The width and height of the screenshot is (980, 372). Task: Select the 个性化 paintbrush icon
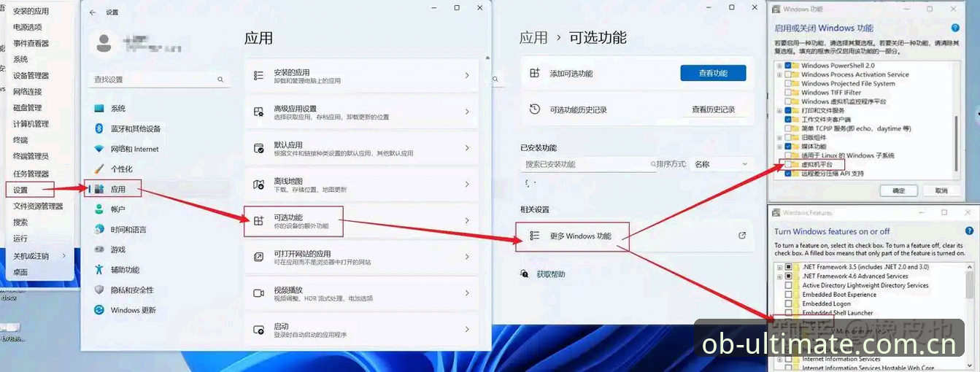(99, 168)
